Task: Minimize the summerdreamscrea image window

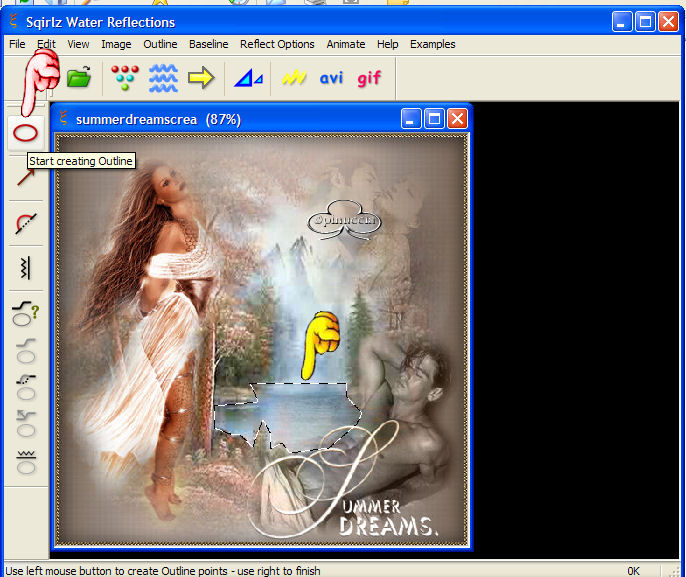Action: [411, 119]
